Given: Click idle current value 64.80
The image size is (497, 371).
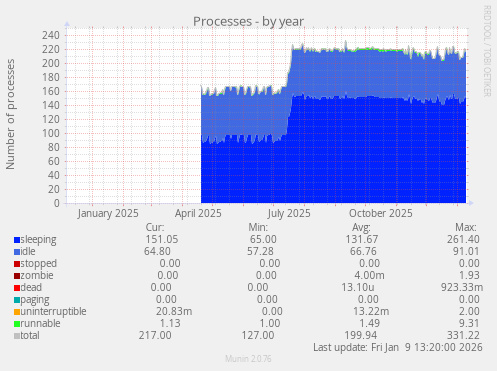Looking at the screenshot, I should tap(157, 251).
